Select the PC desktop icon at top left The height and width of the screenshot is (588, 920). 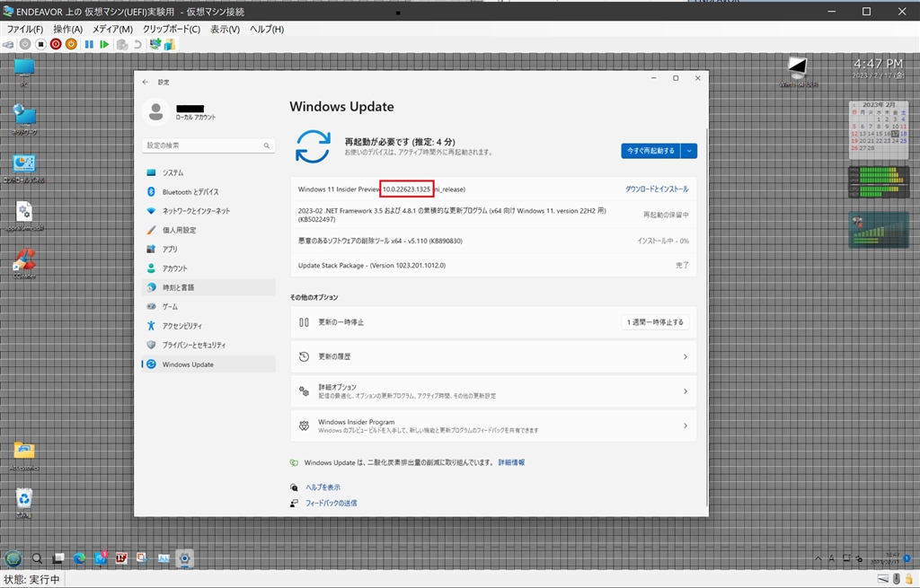(24, 72)
